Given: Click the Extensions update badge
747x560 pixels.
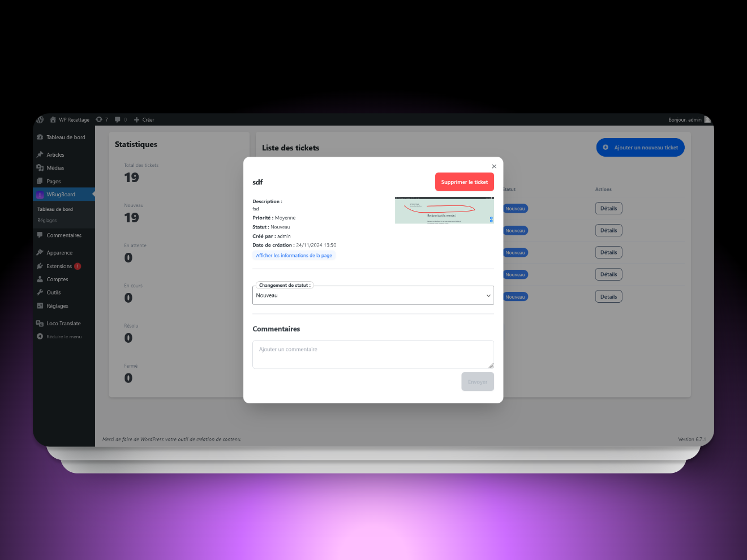Looking at the screenshot, I should click(x=78, y=266).
